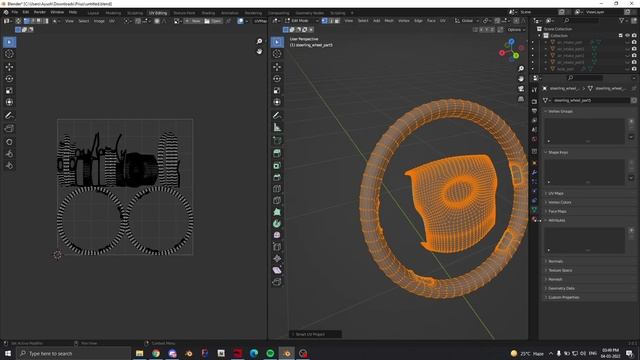640x360 pixels.
Task: Select the Extrude Region tool
Action: pyautogui.click(x=277, y=153)
